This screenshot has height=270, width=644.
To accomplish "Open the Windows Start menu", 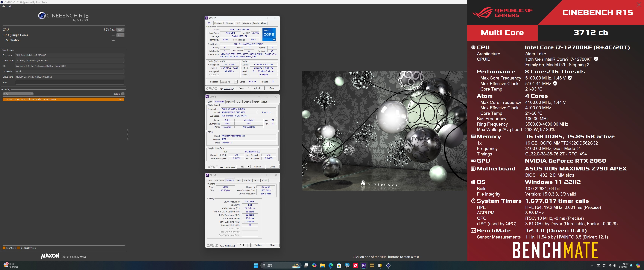I will (256, 265).
